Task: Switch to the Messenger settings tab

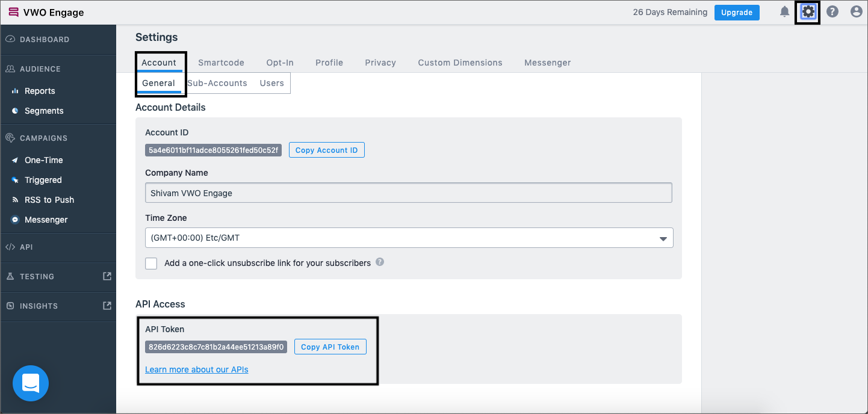Action: pyautogui.click(x=547, y=63)
